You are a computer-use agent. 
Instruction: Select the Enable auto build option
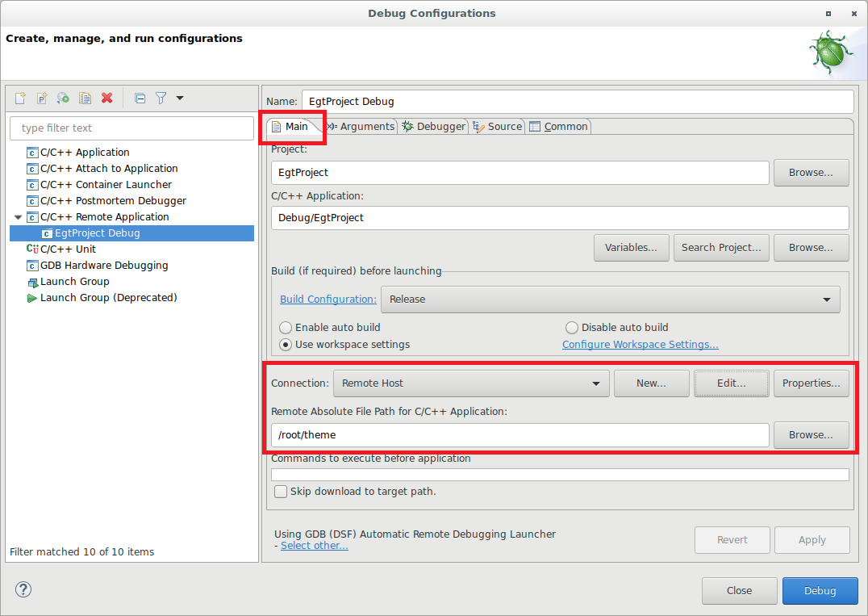tap(286, 328)
